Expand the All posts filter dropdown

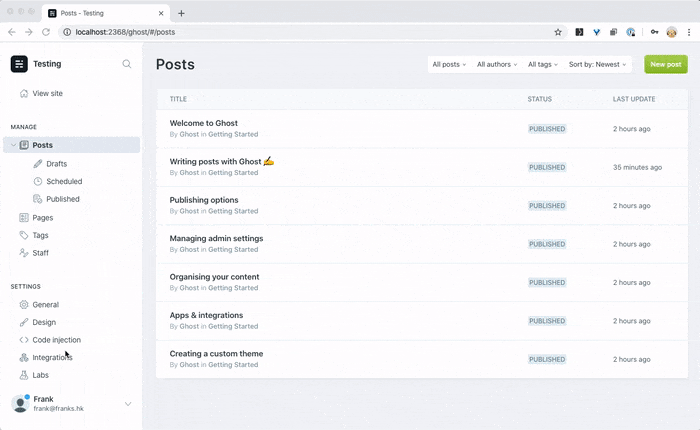tap(449, 64)
